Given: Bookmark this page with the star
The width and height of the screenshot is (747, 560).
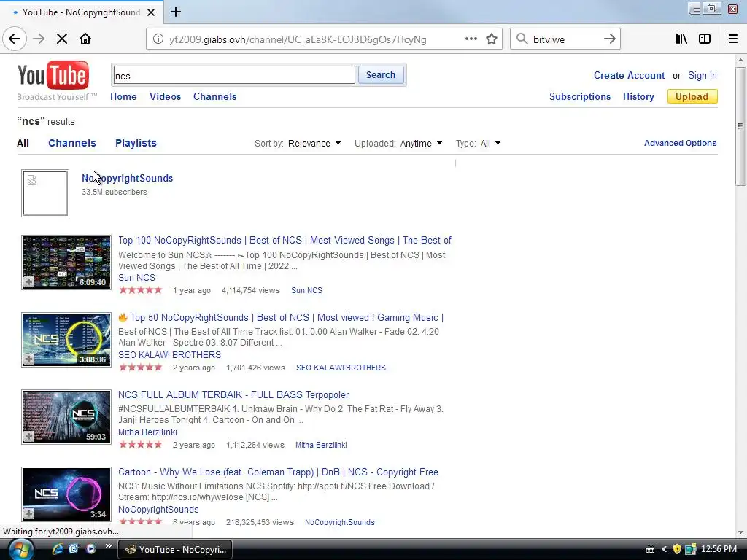Looking at the screenshot, I should click(492, 39).
